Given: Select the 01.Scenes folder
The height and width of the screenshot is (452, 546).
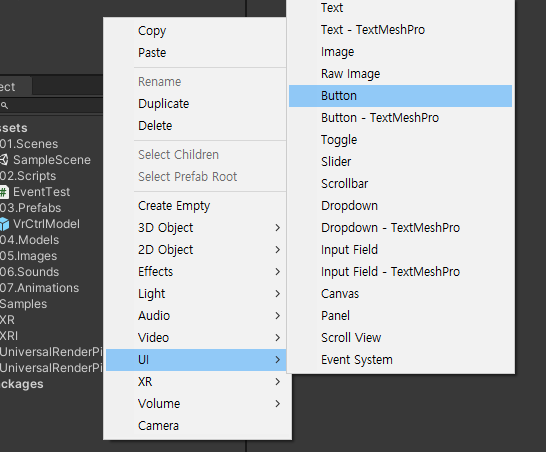Looking at the screenshot, I should (29, 144).
